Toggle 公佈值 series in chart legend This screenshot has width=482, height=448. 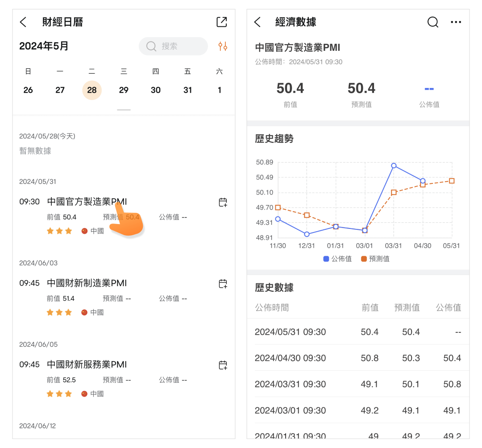click(337, 259)
